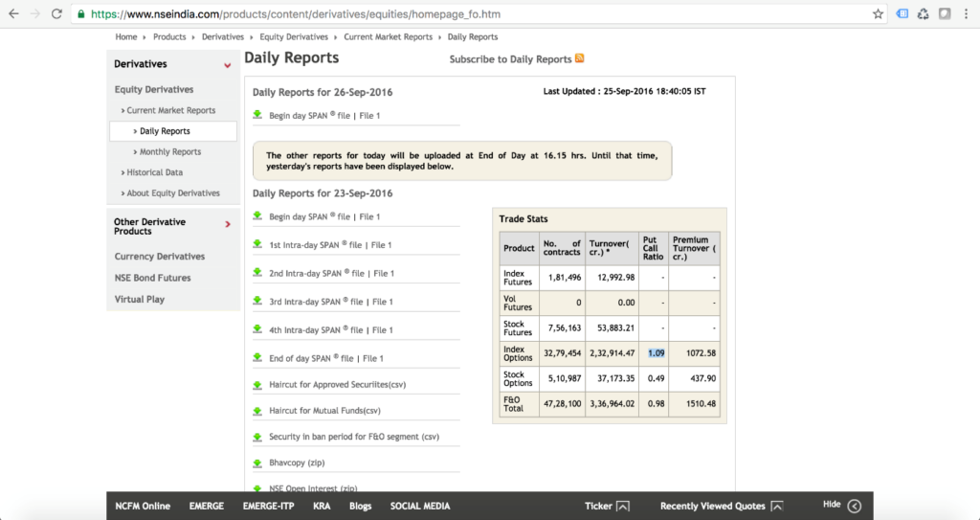Click Equity Derivatives in breadcrumb
Image resolution: width=980 pixels, height=520 pixels.
pyautogui.click(x=294, y=36)
